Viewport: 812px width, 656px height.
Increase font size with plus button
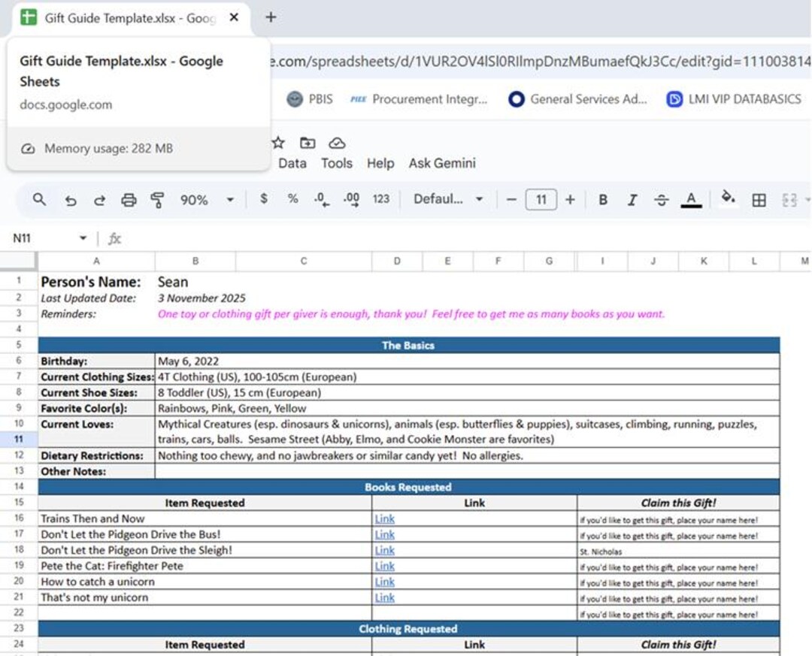[x=570, y=199]
